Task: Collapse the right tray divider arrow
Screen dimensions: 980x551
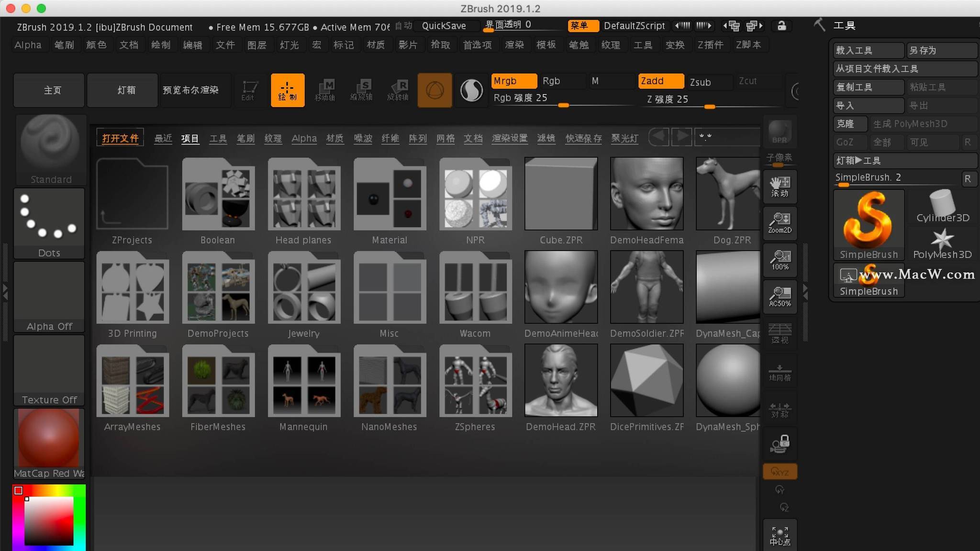Action: tap(805, 292)
